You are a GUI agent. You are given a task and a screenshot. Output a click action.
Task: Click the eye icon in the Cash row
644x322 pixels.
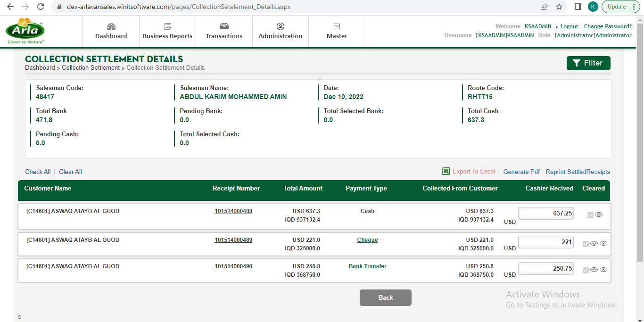599,215
